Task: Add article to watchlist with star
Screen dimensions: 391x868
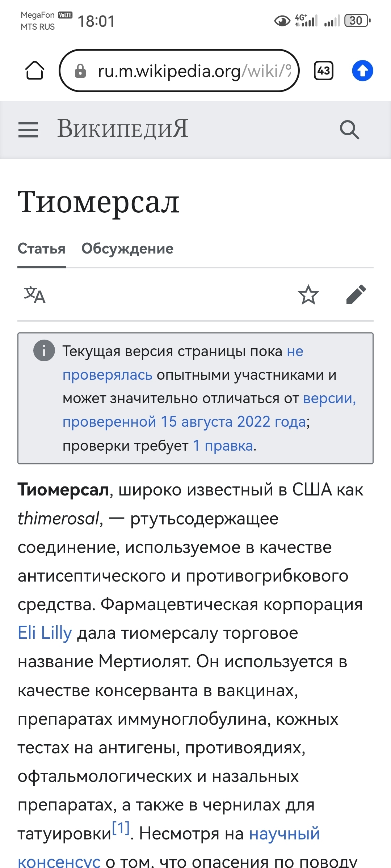Action: coord(308,295)
